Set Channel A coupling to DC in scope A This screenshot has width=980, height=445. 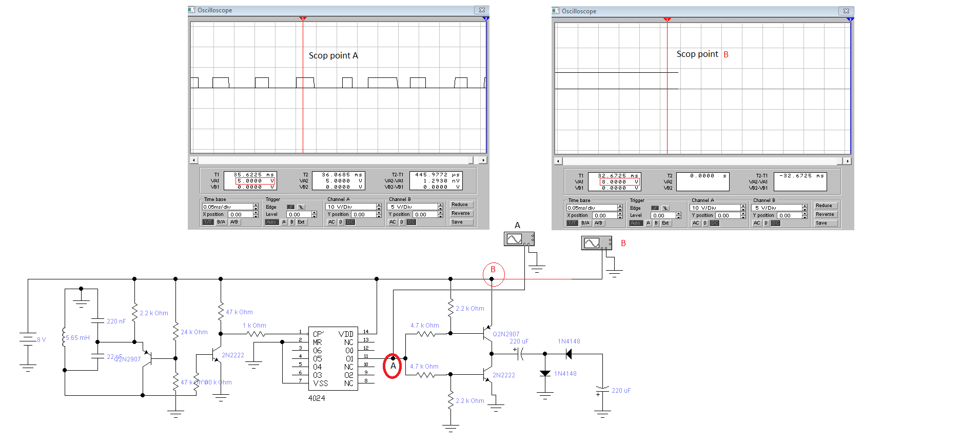(x=350, y=222)
